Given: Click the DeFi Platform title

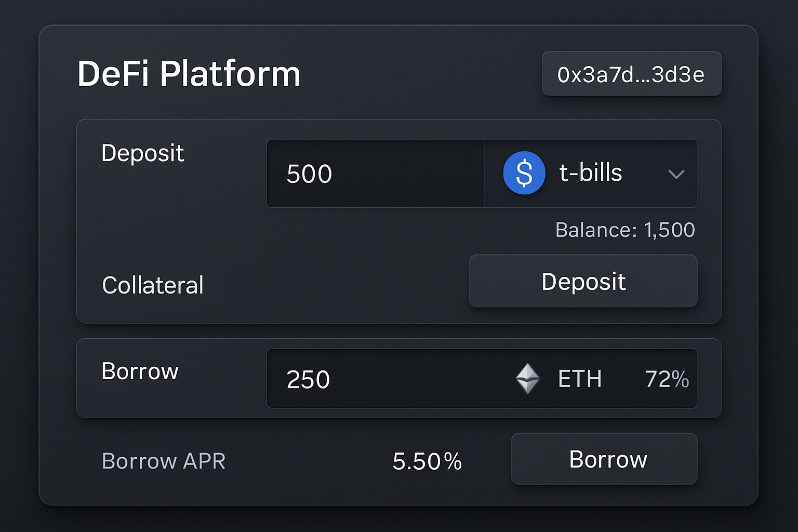Looking at the screenshot, I should (x=189, y=73).
